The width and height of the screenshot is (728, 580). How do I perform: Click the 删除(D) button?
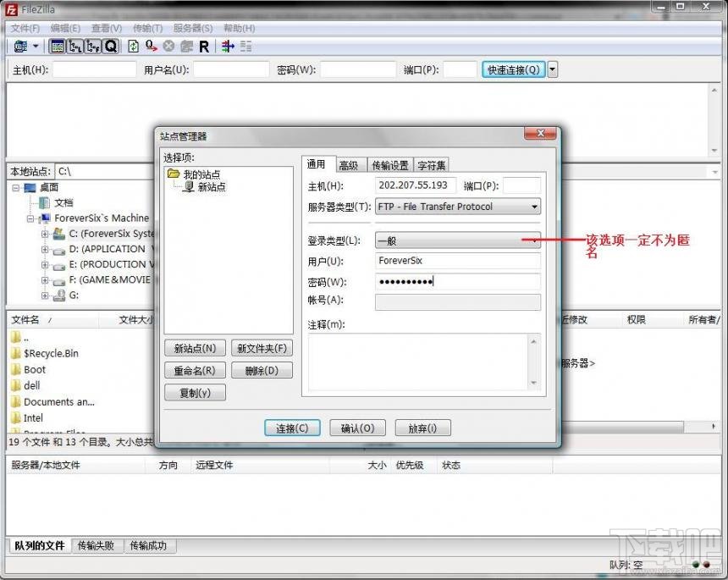pyautogui.click(x=262, y=371)
